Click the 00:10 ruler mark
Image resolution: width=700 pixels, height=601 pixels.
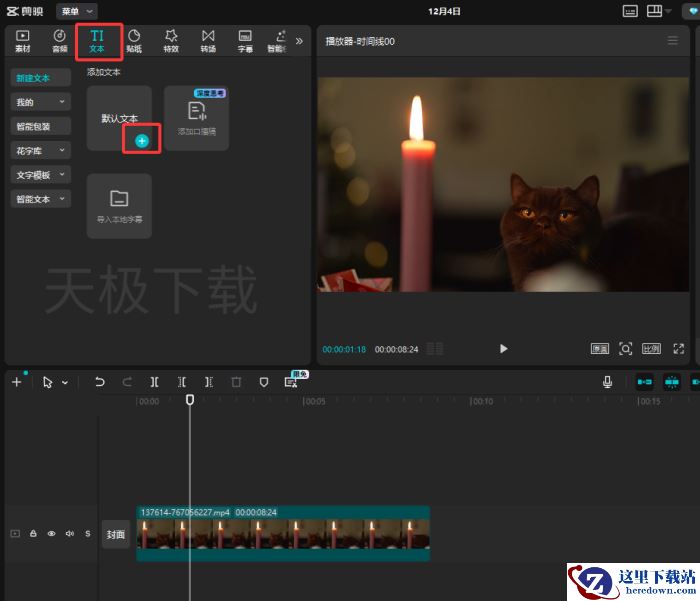point(482,401)
